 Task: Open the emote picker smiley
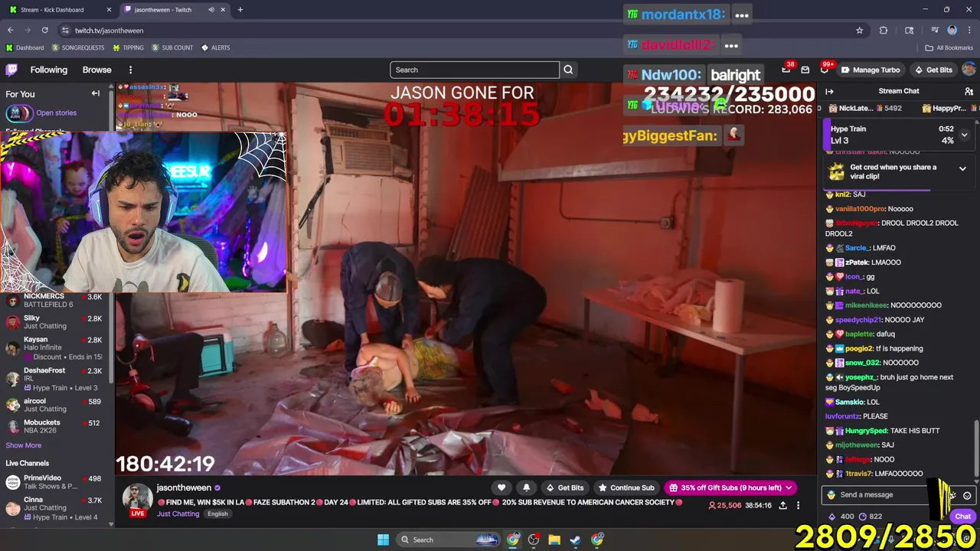967,495
